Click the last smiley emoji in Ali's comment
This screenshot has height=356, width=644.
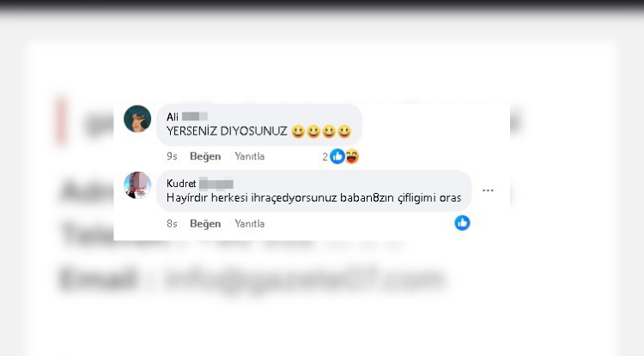click(344, 131)
